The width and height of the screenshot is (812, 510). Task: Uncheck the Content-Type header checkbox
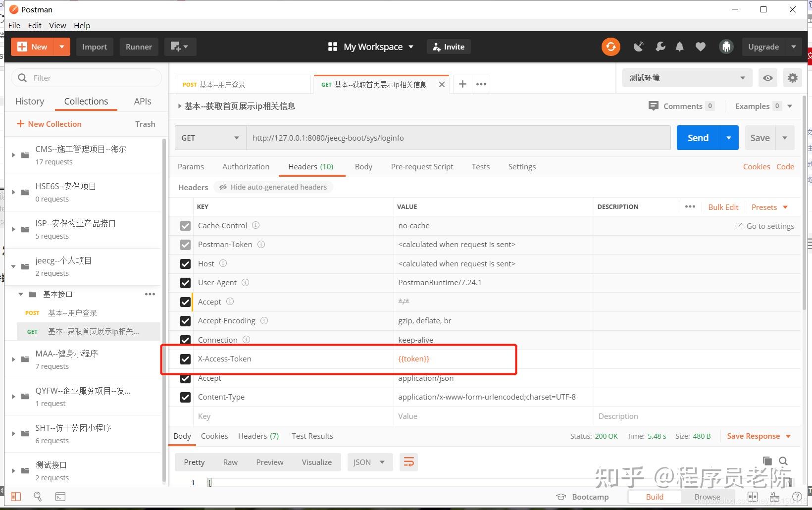coord(185,397)
